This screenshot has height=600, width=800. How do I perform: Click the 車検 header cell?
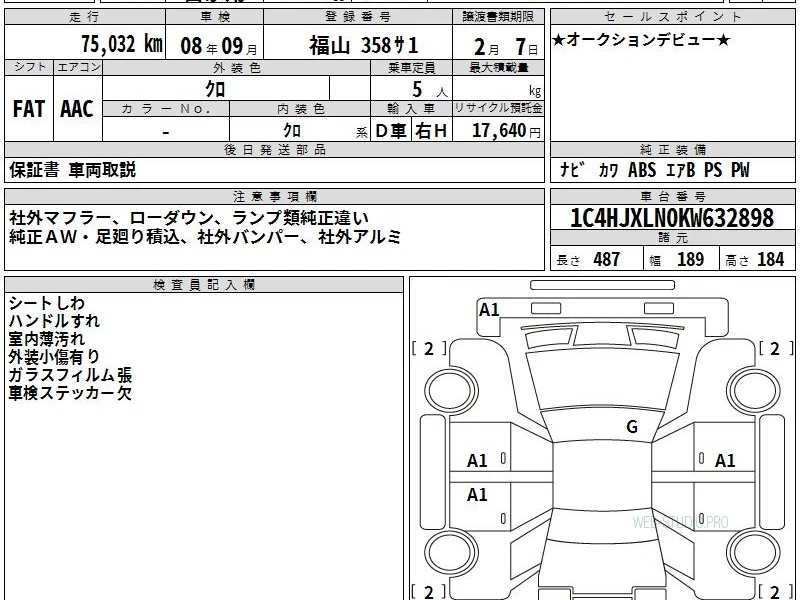pyautogui.click(x=215, y=17)
